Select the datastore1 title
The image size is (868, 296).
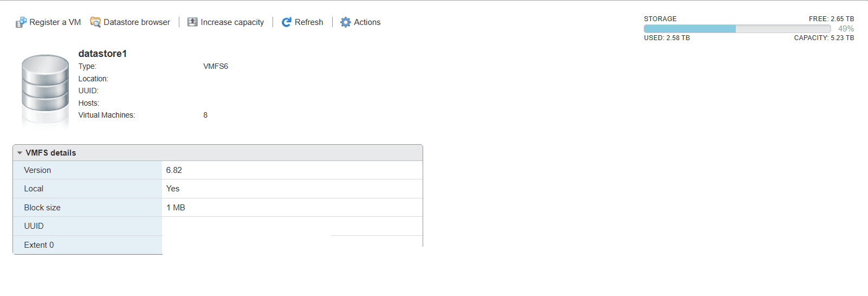point(102,54)
